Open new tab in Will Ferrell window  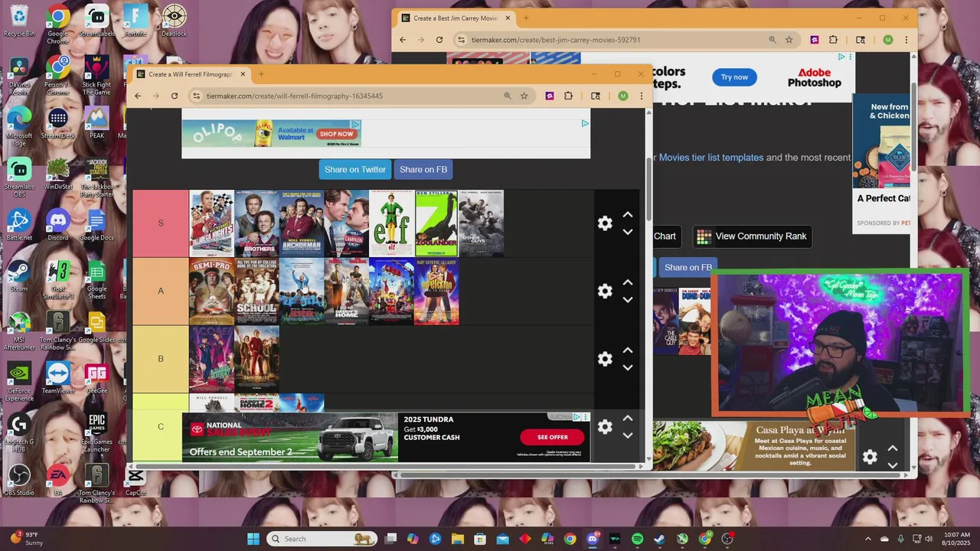(x=261, y=74)
